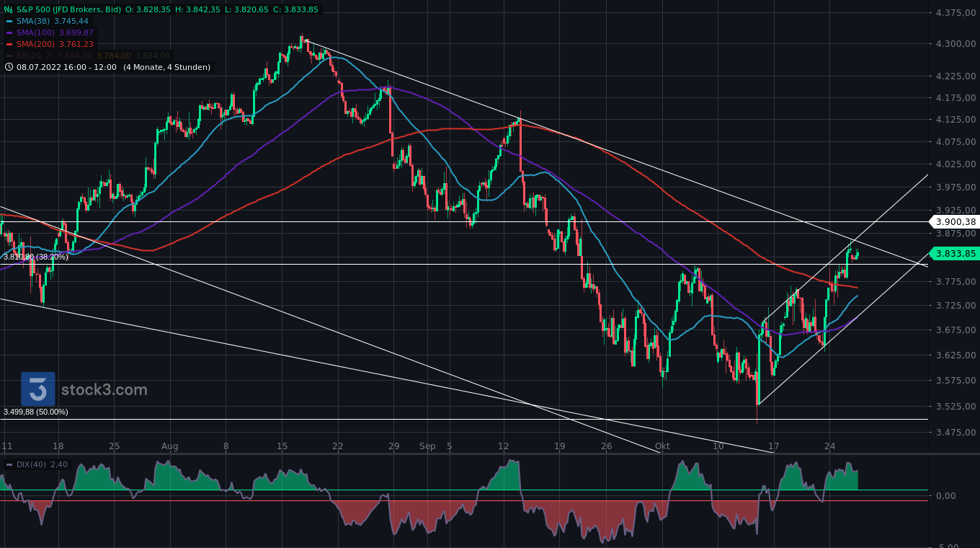Click the stock3 square logo icon
This screenshot has width=980, height=548.
pos(39,389)
